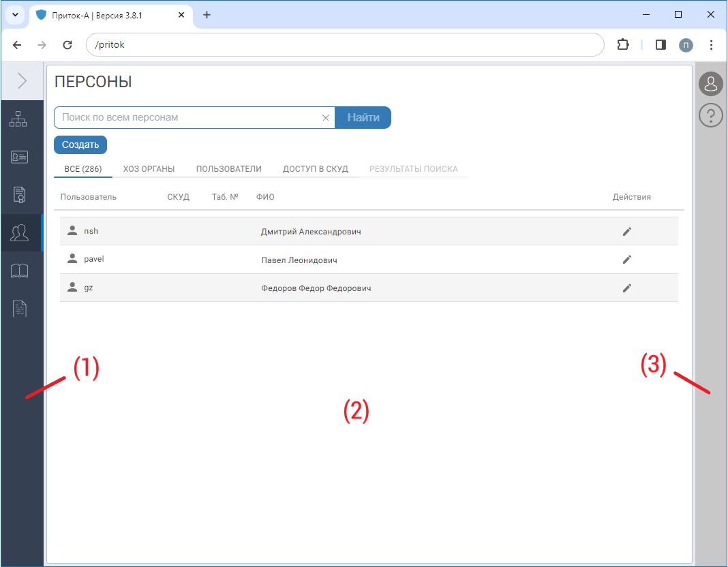
Task: Click the Пользователь column header
Action: 88,197
